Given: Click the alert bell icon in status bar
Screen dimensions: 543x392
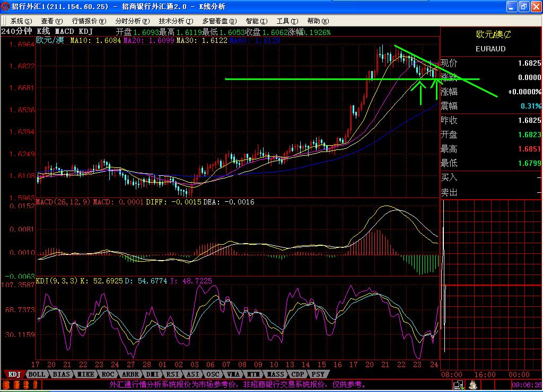Looking at the screenshot, I should [472, 385].
